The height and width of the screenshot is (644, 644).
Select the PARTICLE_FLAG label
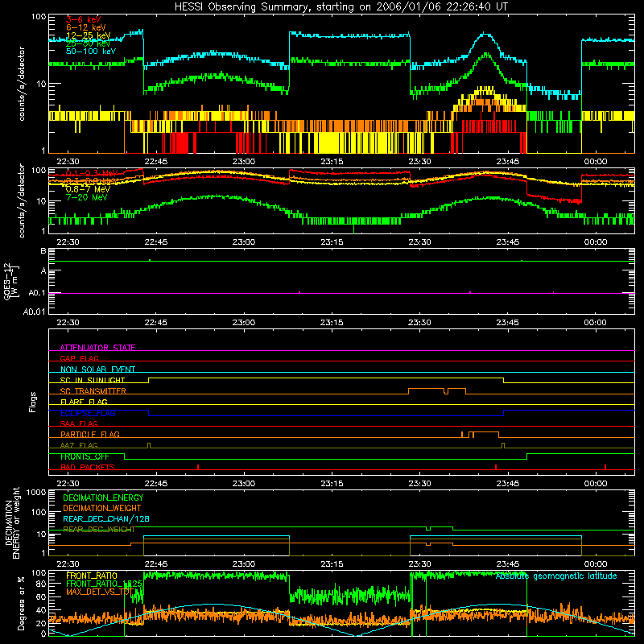90,434
